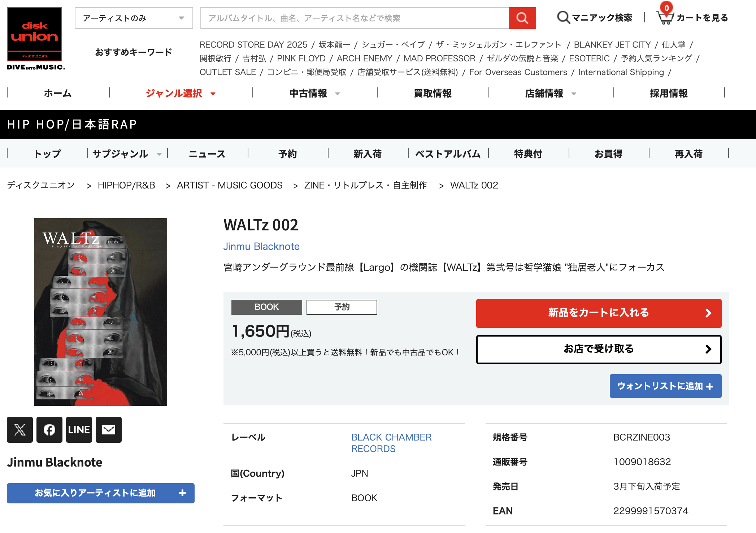
Task: Select the トップ genre tab
Action: (x=47, y=154)
